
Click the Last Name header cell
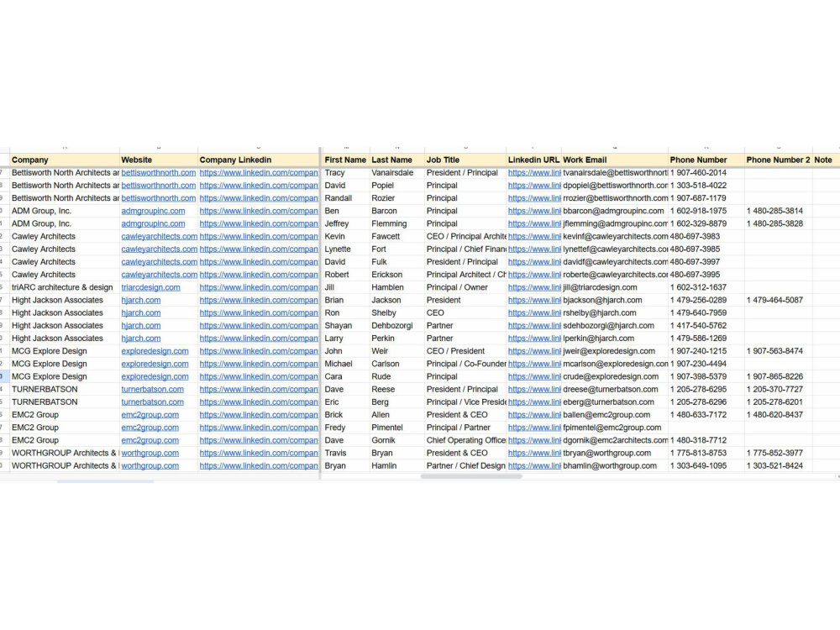click(397, 160)
